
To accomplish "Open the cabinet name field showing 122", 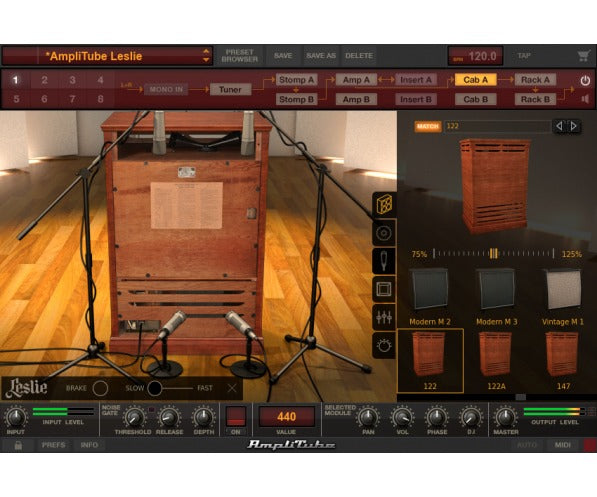I will [x=498, y=126].
